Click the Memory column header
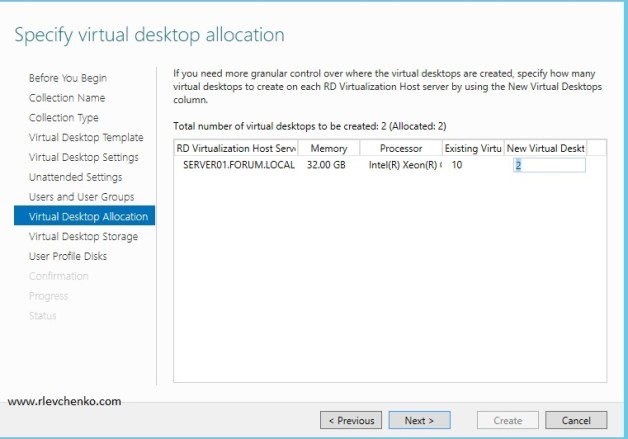This screenshot has height=439, width=628. coord(329,148)
